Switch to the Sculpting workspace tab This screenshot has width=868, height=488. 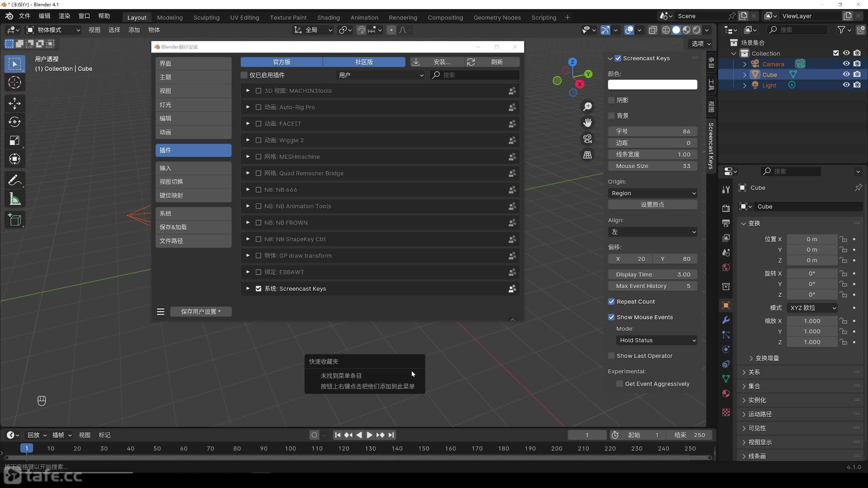(206, 17)
